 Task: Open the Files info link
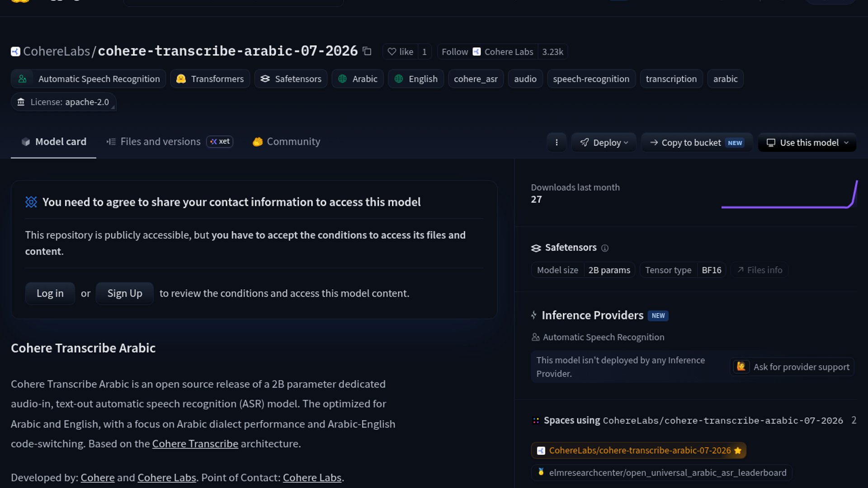point(759,270)
